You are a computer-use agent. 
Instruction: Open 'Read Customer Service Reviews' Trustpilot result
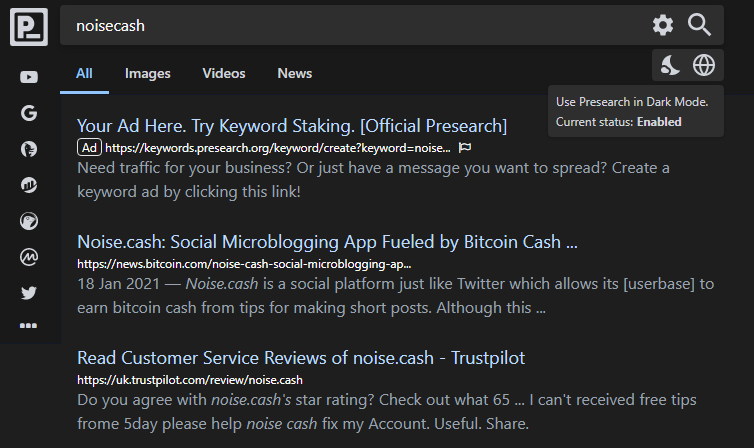tap(301, 358)
